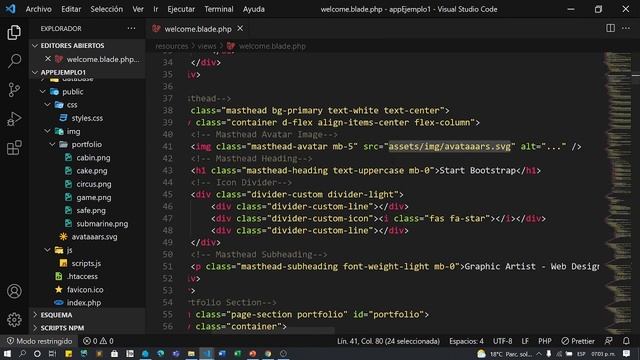Open the Search view in activity bar
Viewport: 640px width, 360px height.
(14, 61)
